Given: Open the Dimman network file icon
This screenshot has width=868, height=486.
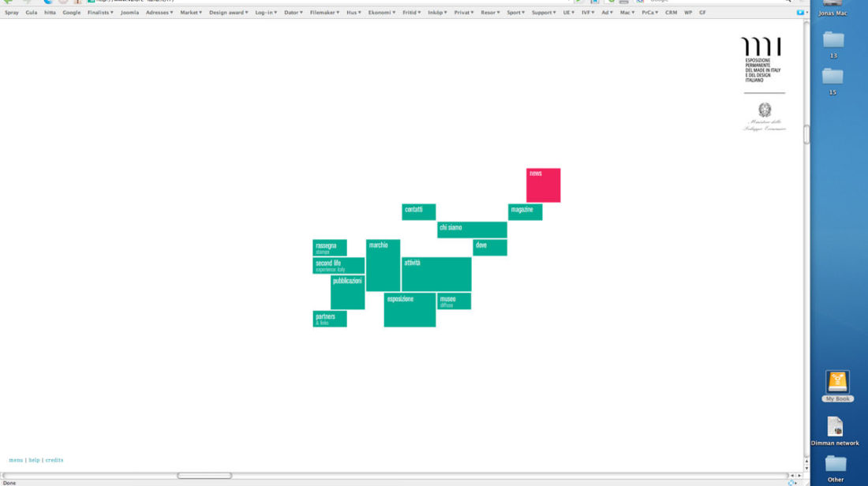Looking at the screenshot, I should click(x=835, y=427).
